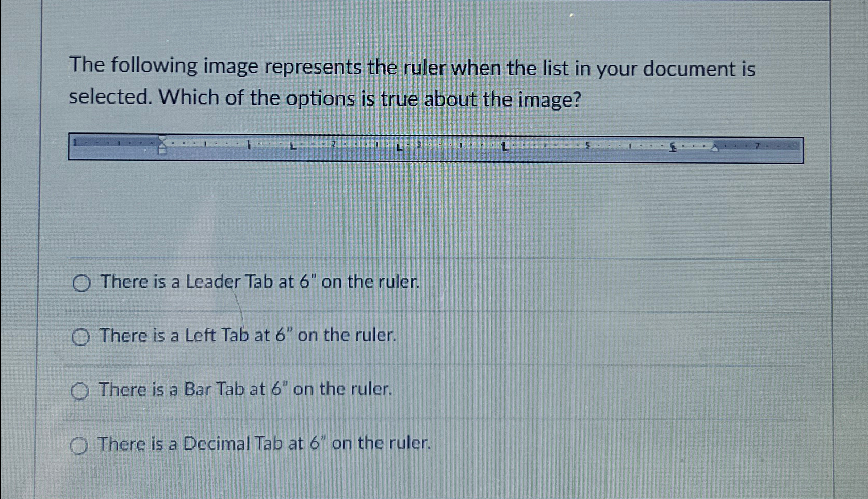Select the first-line indent marker on the ruler
This screenshot has height=499, width=868.
161,139
